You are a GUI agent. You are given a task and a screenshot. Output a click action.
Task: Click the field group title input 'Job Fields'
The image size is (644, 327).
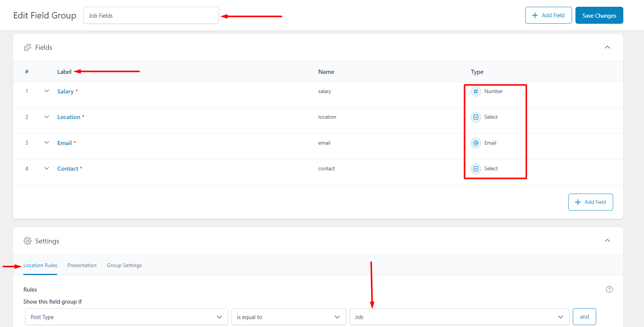click(151, 15)
